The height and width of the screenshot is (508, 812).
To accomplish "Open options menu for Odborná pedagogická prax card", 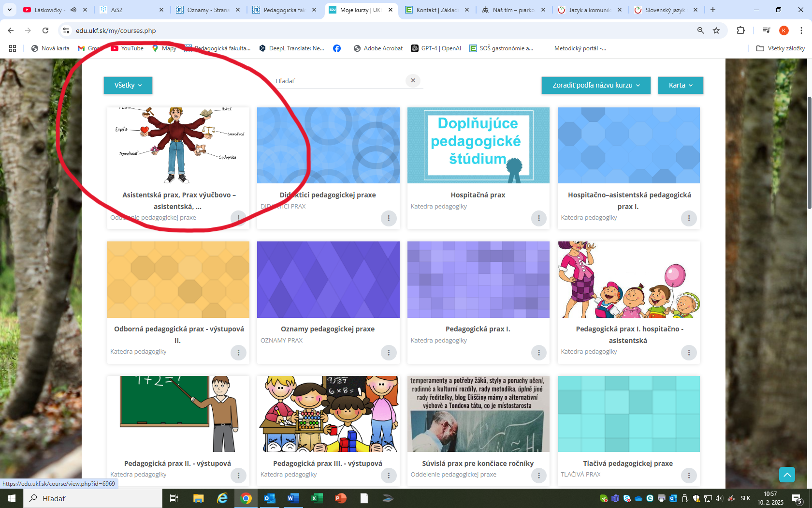I will point(238,352).
